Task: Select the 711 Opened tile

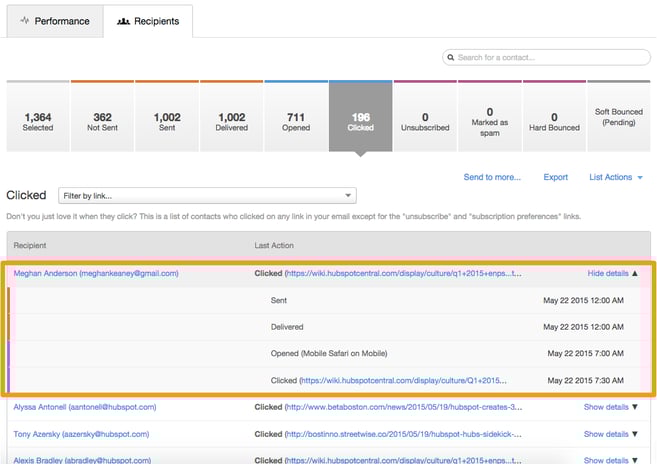Action: [x=296, y=122]
